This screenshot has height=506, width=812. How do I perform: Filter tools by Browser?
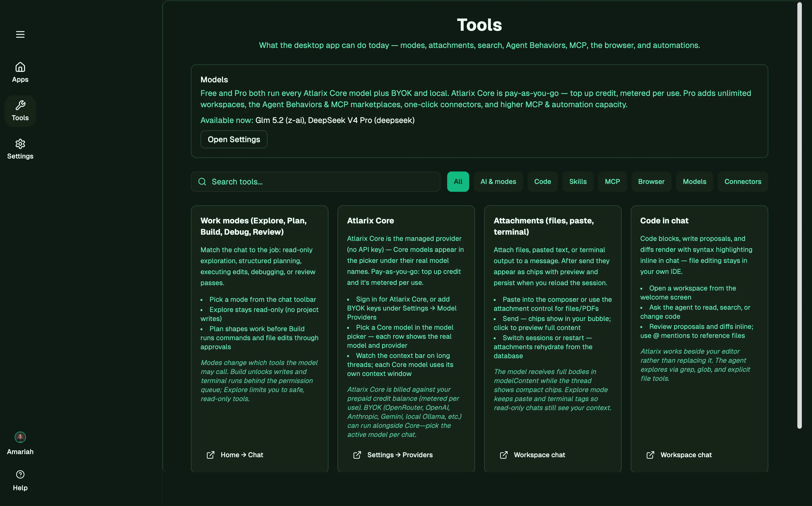click(651, 182)
